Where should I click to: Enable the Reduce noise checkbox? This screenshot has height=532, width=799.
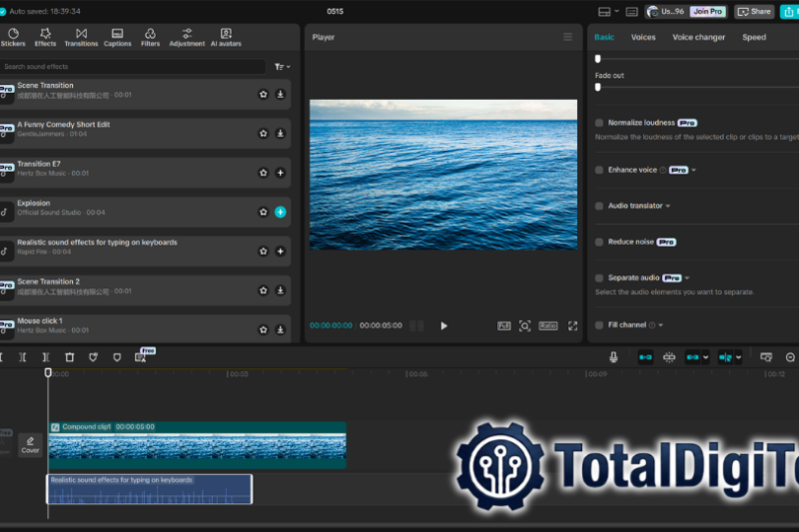tap(599, 242)
